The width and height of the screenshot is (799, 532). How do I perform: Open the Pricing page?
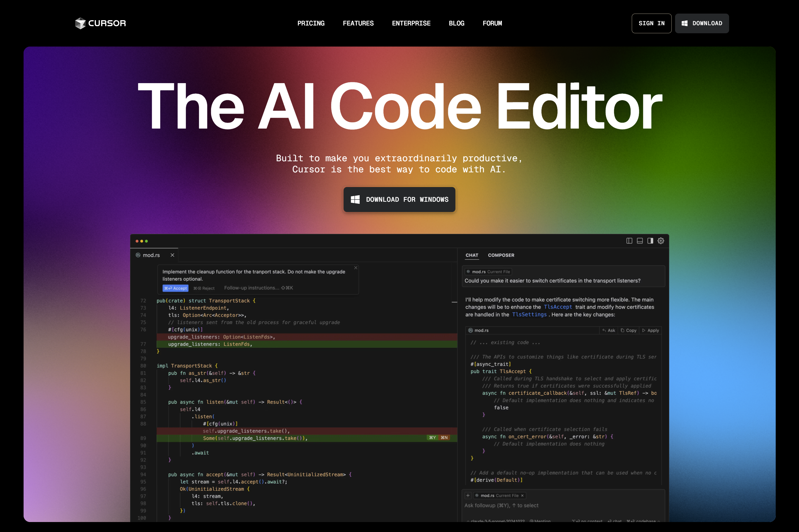(x=311, y=23)
